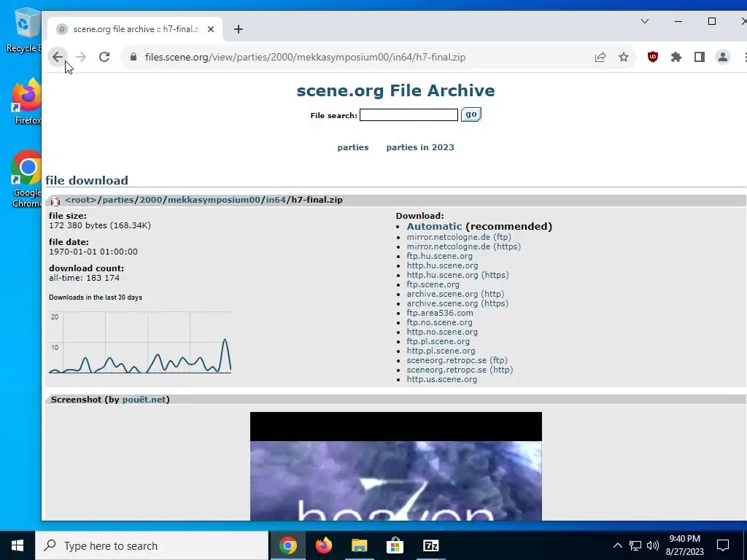Download from http.hu.scene.org (https)

(457, 275)
